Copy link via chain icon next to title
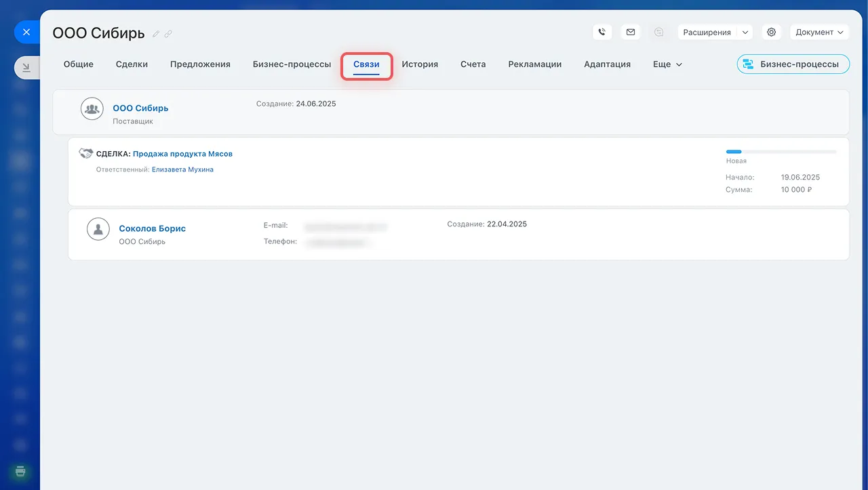 (x=168, y=33)
